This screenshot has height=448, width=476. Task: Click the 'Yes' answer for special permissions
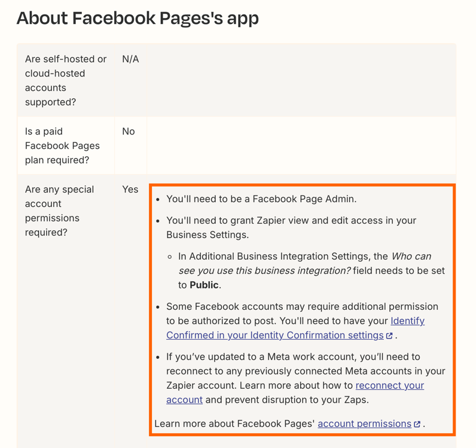click(130, 189)
